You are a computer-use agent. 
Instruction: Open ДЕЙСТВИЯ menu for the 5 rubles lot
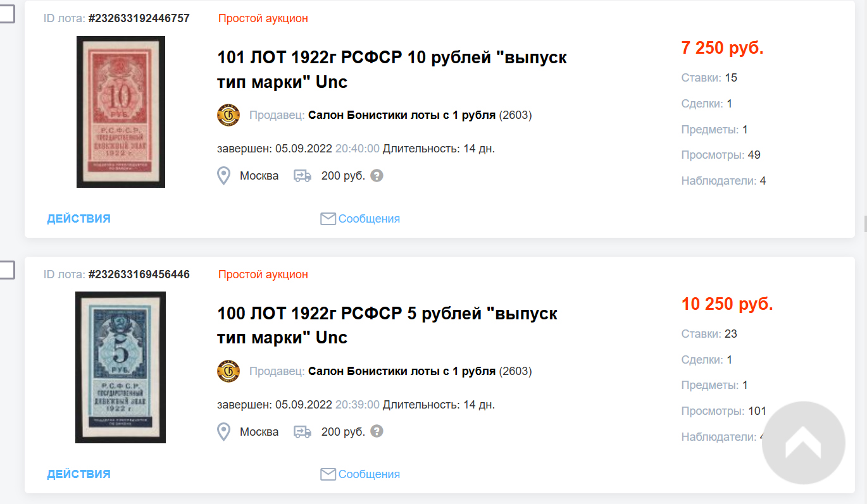(x=78, y=474)
